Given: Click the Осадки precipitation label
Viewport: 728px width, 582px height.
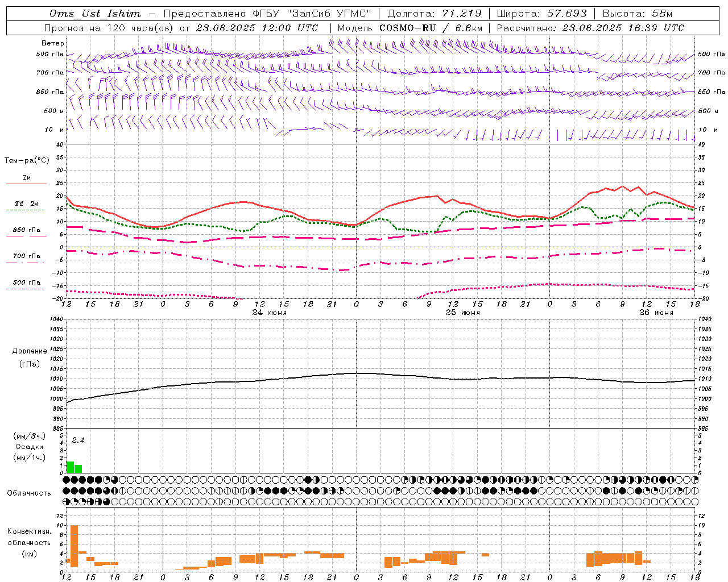Looking at the screenshot, I should click(29, 447).
